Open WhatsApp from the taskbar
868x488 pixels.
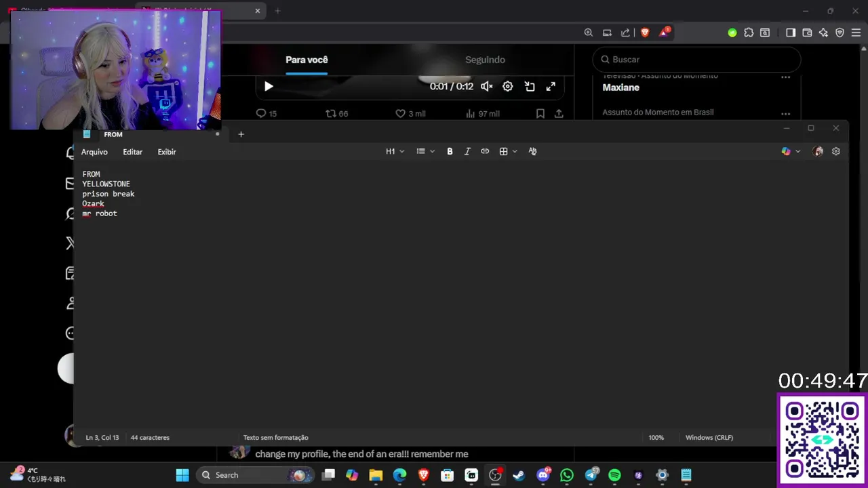pyautogui.click(x=567, y=475)
